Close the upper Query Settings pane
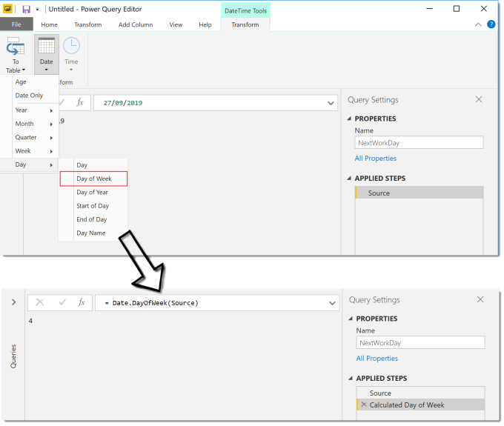504x426 pixels. tap(479, 99)
